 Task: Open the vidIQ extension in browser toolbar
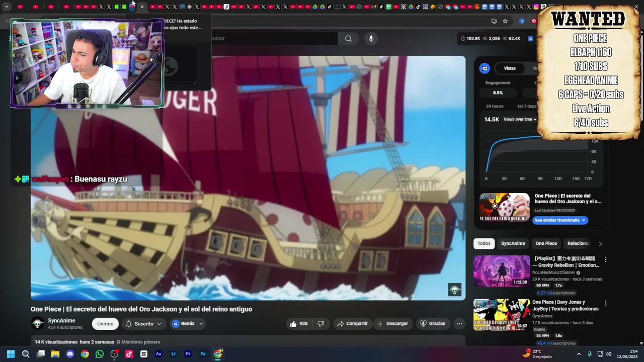tap(522, 21)
